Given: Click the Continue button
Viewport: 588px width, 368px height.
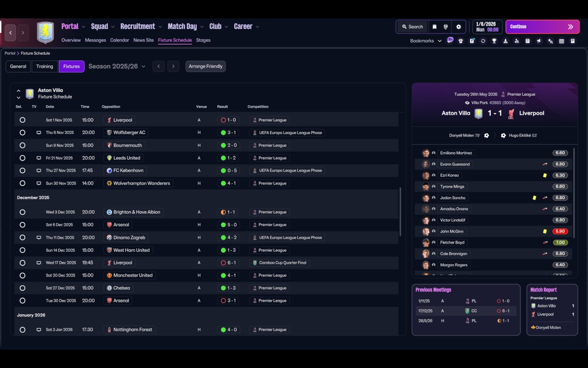Looking at the screenshot, I should pos(542,27).
